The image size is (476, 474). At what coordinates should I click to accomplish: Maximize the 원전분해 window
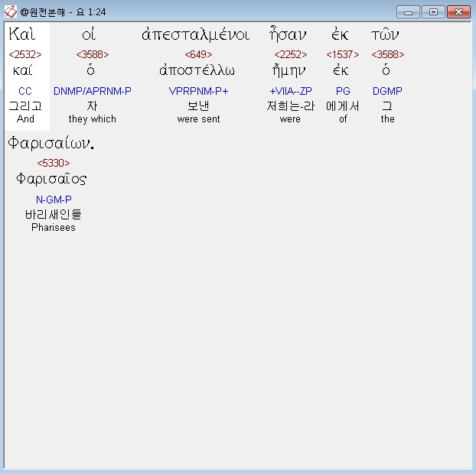click(x=433, y=12)
